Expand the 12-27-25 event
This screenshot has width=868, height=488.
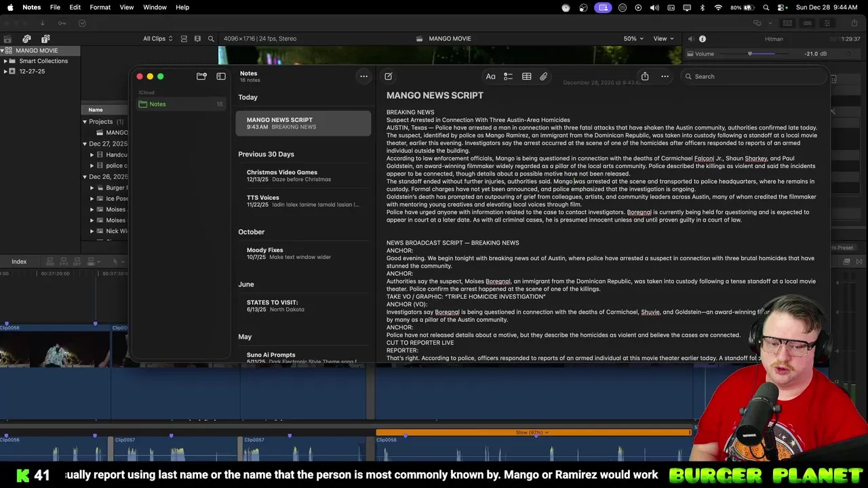click(x=5, y=71)
